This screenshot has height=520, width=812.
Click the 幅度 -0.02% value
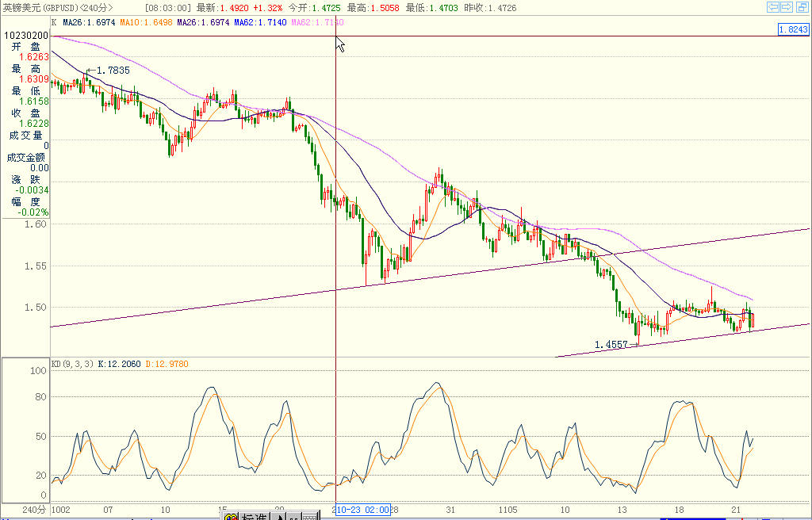coord(33,212)
